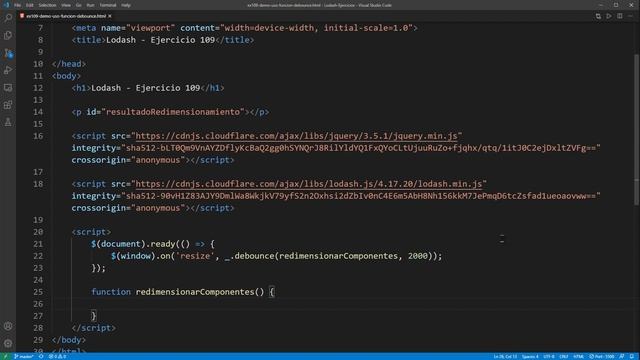640x360 pixels.
Task: Open the View menu
Action: [x=66, y=5]
